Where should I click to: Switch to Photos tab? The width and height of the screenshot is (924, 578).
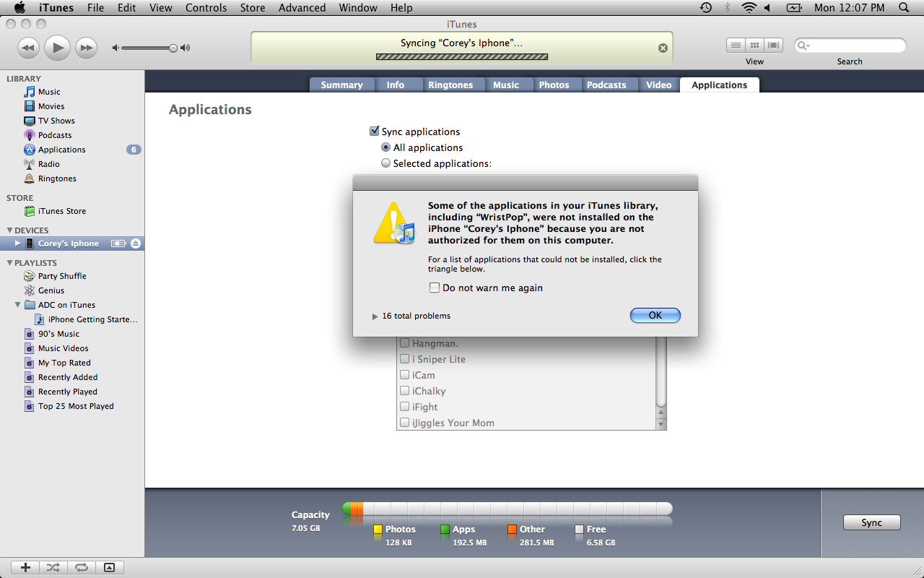tap(554, 85)
